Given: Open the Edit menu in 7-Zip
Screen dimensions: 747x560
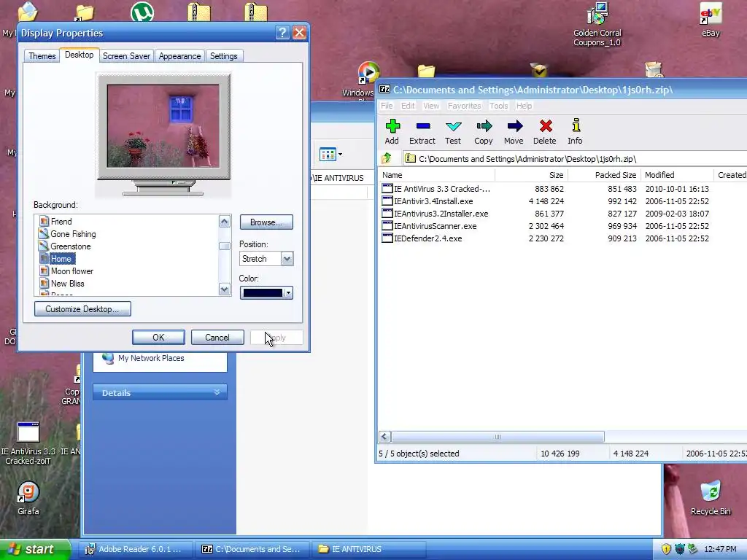Looking at the screenshot, I should pyautogui.click(x=407, y=106).
